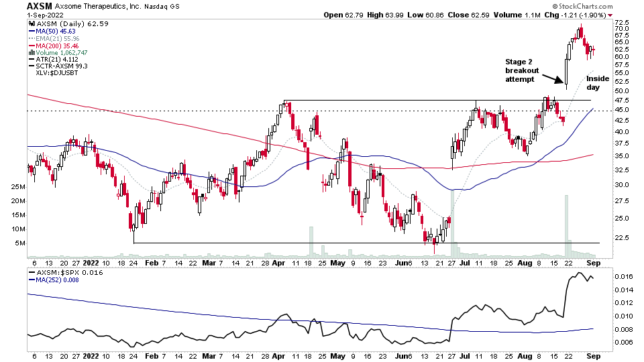Click the blue MA(50) legend line swatch

(x=32, y=32)
